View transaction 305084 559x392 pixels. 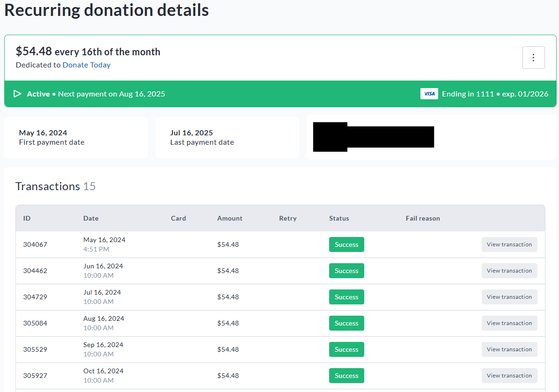[509, 323]
